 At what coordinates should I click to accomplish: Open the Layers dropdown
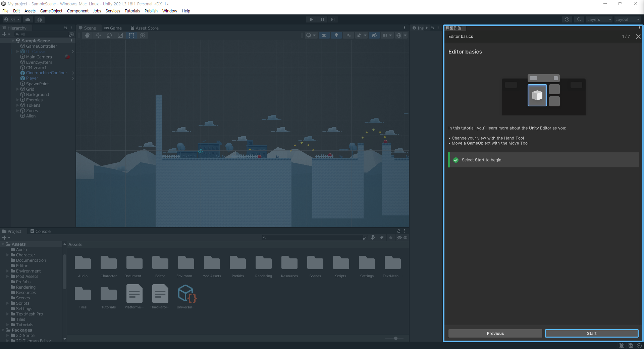[x=599, y=19]
